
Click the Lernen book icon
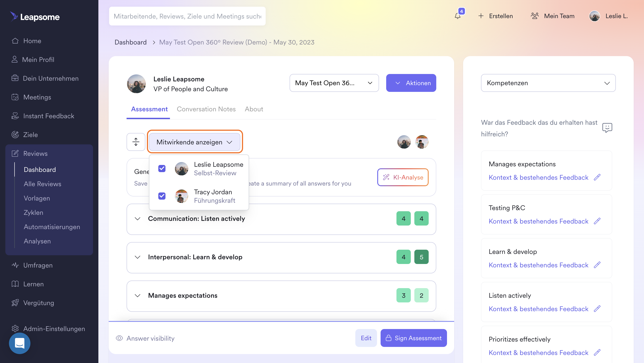(15, 284)
